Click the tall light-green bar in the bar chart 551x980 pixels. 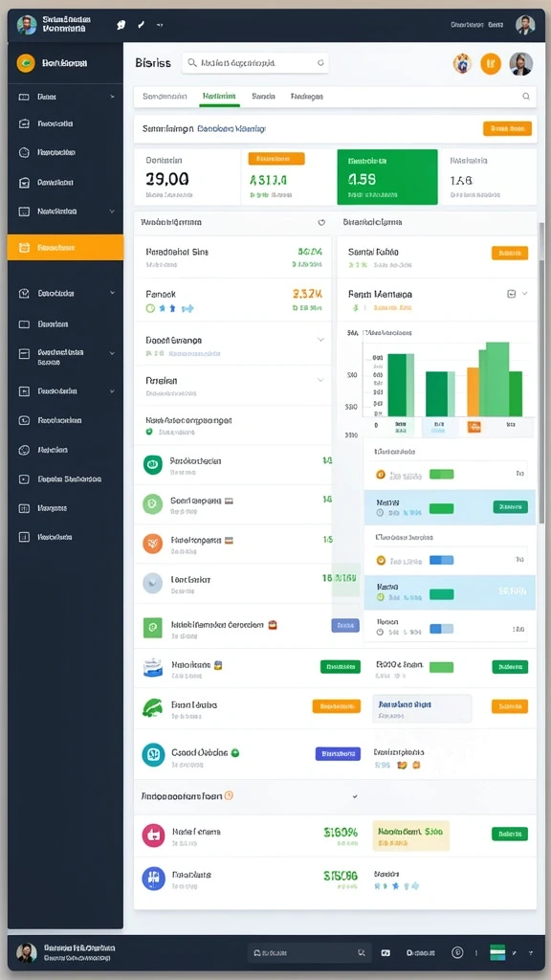click(497, 379)
